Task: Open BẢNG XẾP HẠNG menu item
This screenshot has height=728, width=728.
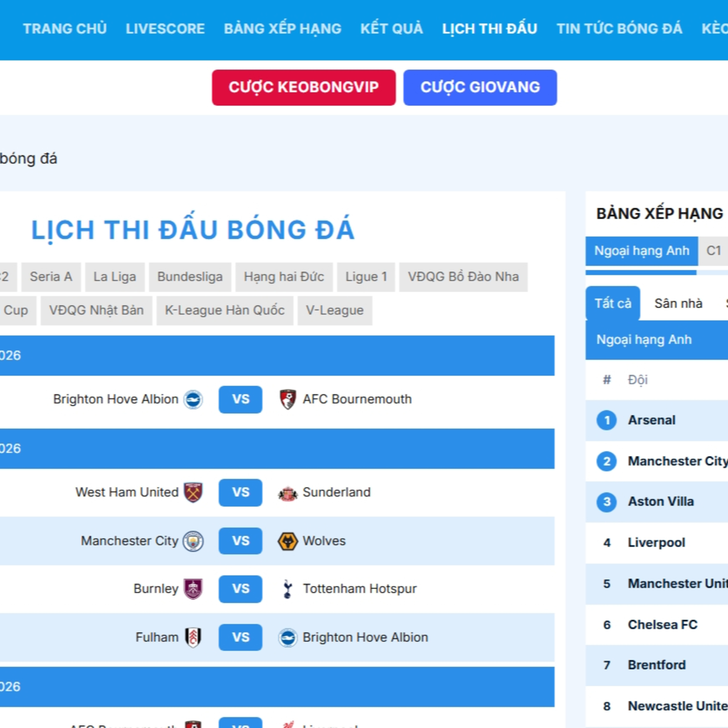Action: tap(283, 29)
